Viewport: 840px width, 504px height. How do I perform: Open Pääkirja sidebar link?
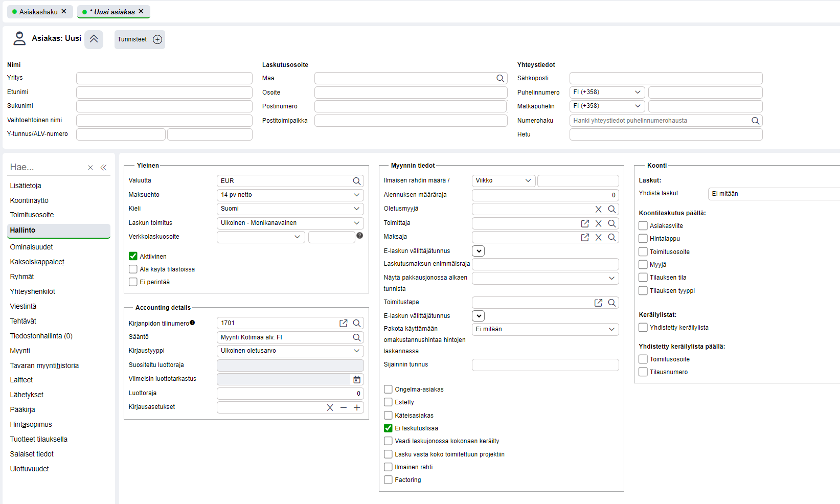(22, 409)
